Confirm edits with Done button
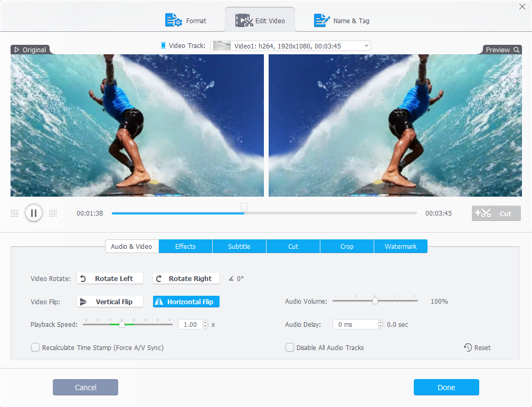The height and width of the screenshot is (407, 532). point(446,387)
